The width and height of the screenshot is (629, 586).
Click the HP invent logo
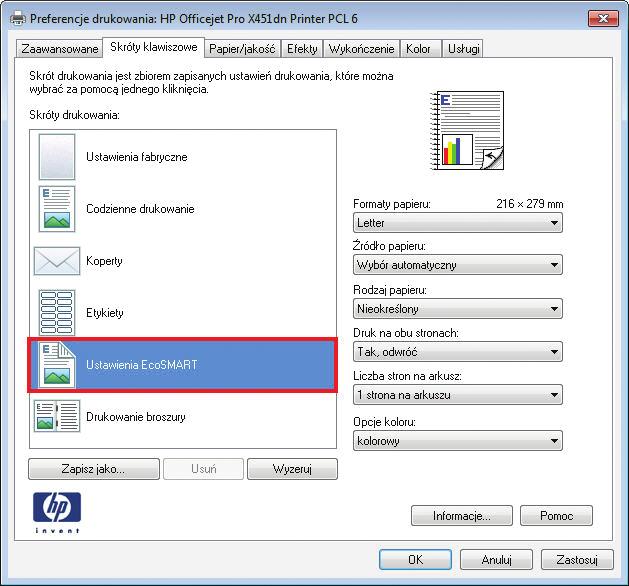(57, 513)
